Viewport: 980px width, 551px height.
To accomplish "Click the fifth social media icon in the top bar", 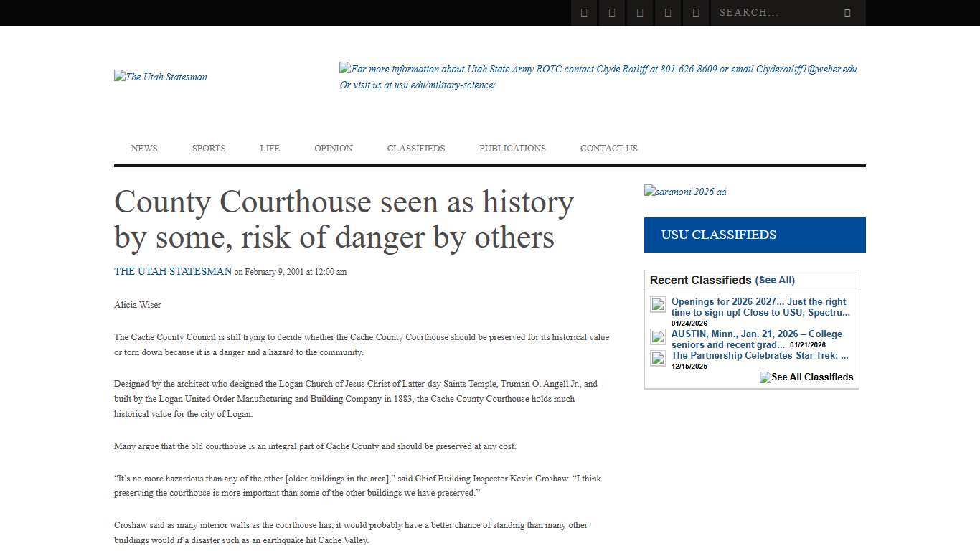I will pos(695,12).
